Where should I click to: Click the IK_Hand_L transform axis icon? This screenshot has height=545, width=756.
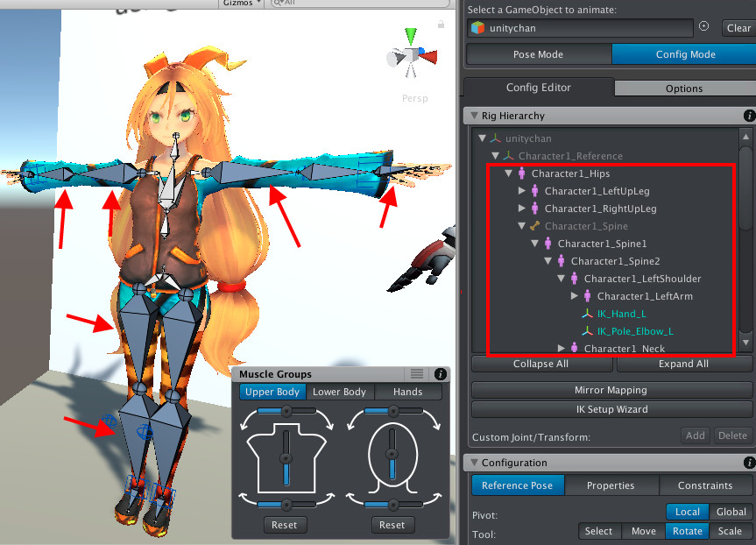tap(587, 314)
